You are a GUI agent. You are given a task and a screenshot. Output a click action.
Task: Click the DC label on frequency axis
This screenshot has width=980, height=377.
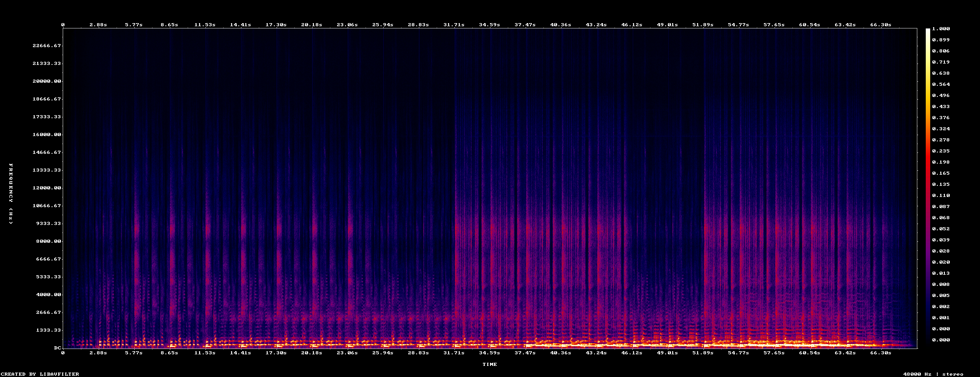coord(57,348)
